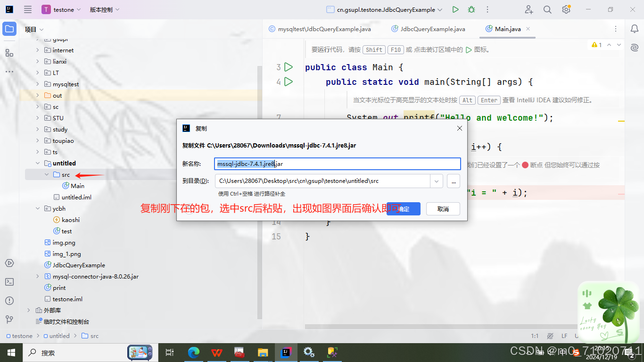Screen dimensions: 644x362
Task: Click the LF line separator status entry
Action: click(x=564, y=336)
